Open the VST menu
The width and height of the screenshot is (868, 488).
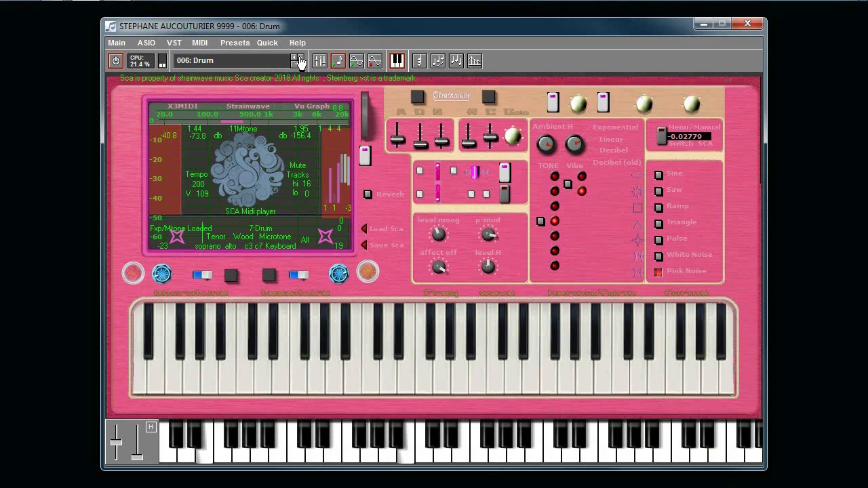click(x=174, y=43)
